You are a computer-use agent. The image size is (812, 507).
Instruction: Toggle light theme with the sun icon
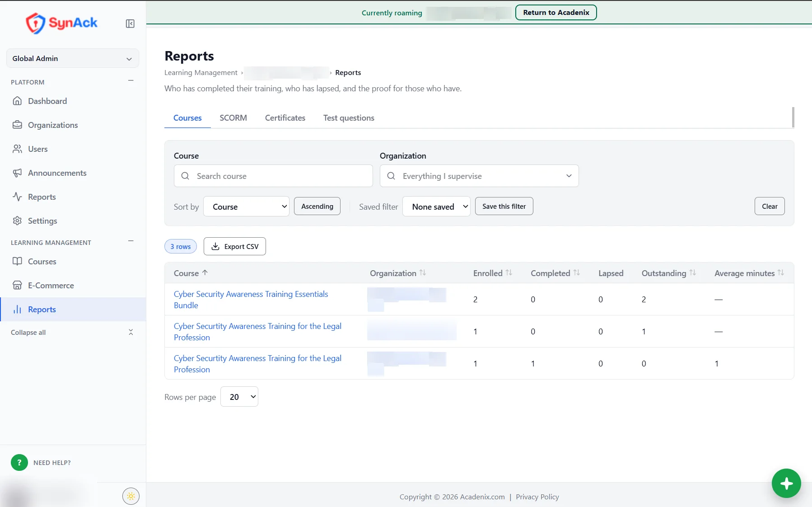[x=131, y=496]
